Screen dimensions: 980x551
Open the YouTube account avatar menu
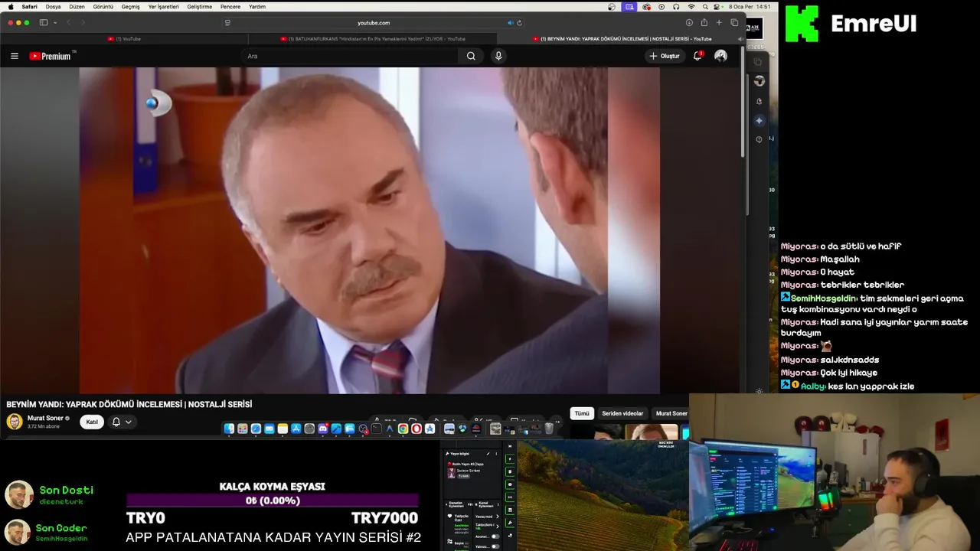coord(720,56)
